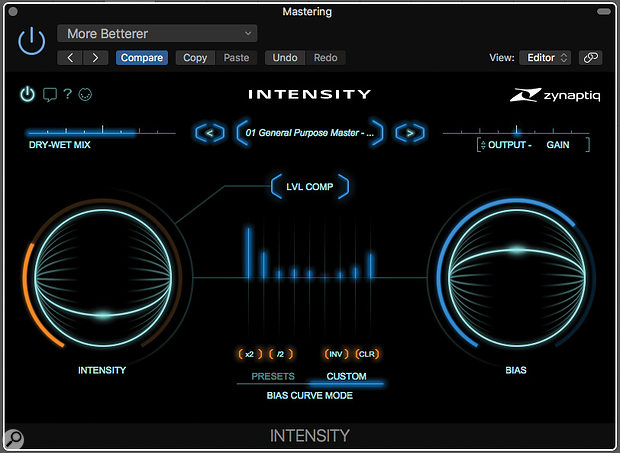Viewport: 620px width, 453px height.
Task: Click the Copy button
Action: [x=195, y=58]
